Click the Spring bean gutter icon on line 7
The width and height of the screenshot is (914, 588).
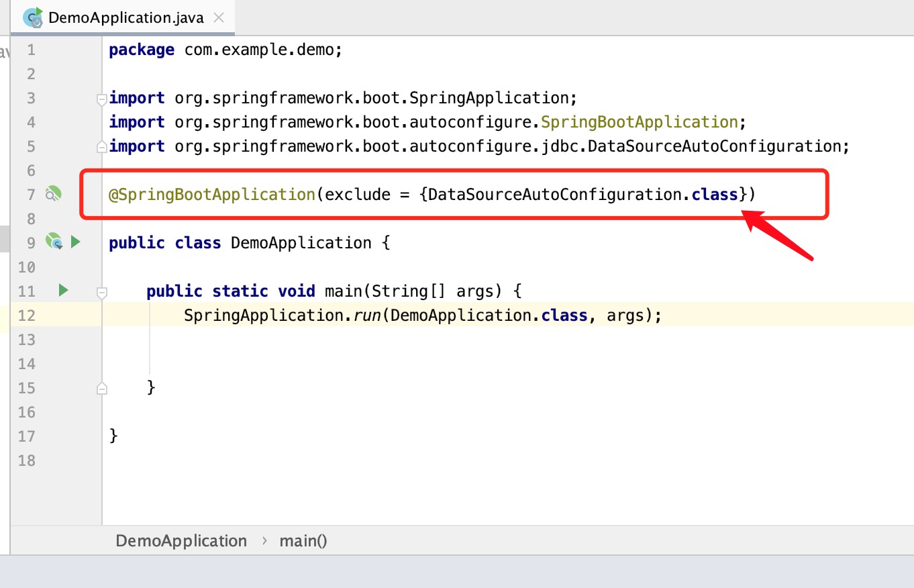click(x=54, y=194)
